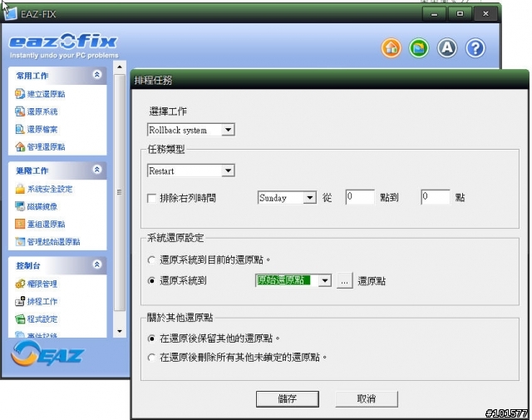
Task: Click the '...' browse restore point button
Action: (x=344, y=281)
